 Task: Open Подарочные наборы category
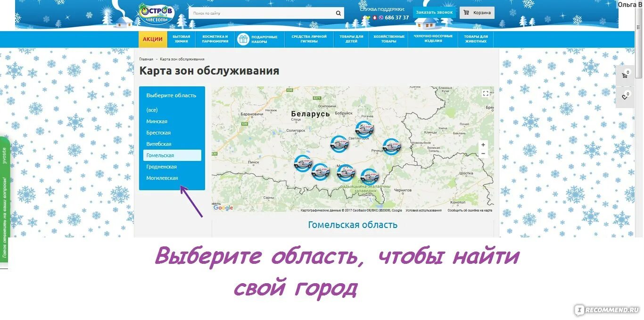coord(260,39)
